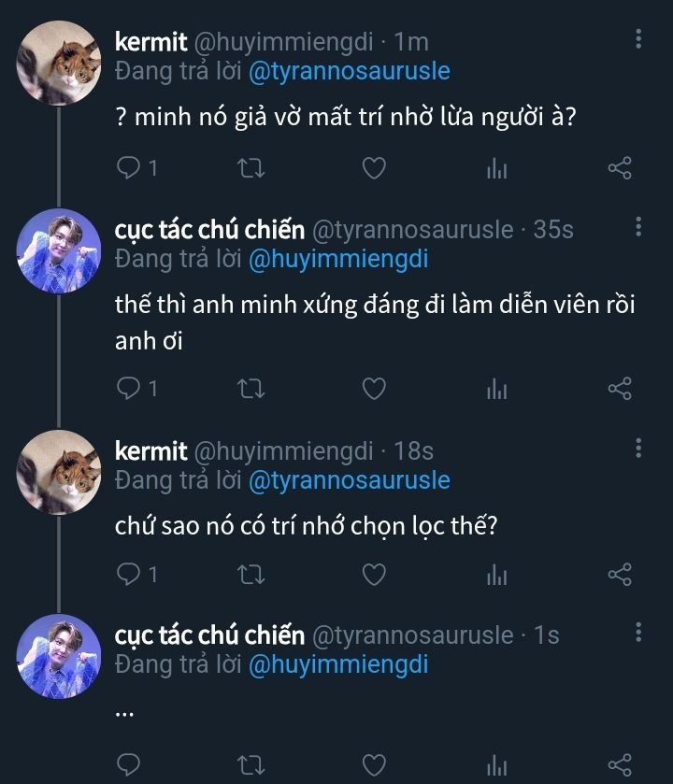Like kermit's first tweet
673x784 pixels.
coord(374,168)
